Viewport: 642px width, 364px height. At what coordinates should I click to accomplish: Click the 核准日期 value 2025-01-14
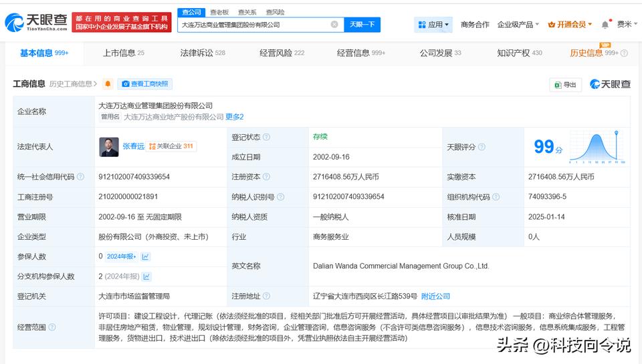coord(546,217)
